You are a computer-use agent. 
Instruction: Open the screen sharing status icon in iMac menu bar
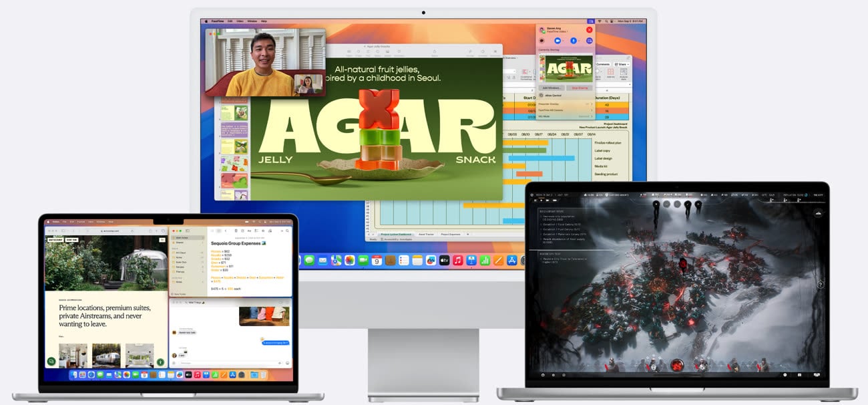(x=591, y=21)
